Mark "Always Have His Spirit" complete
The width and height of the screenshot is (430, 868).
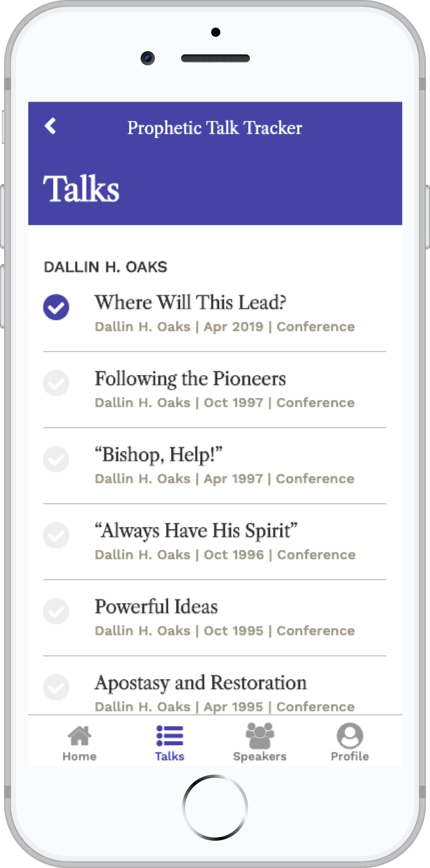[x=56, y=535]
